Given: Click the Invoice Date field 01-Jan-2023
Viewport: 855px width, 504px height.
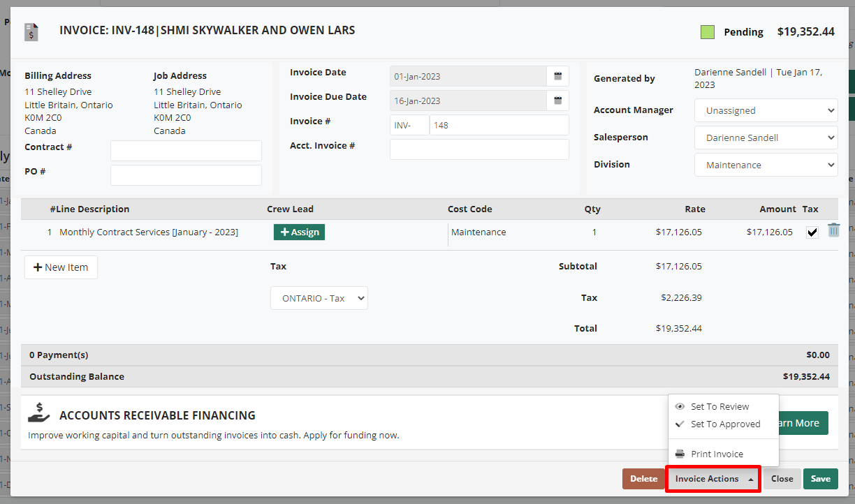Looking at the screenshot, I should (468, 76).
